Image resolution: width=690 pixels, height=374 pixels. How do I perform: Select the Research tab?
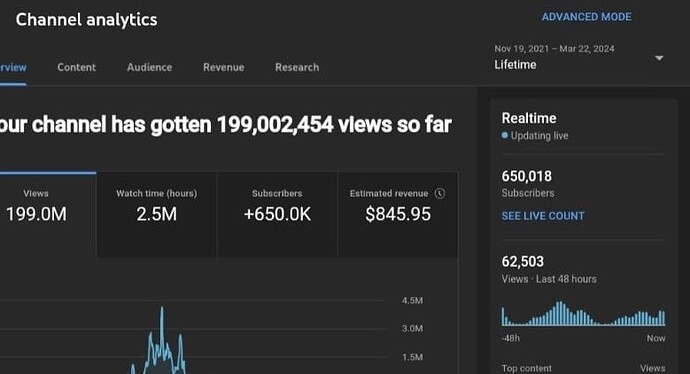coord(297,67)
